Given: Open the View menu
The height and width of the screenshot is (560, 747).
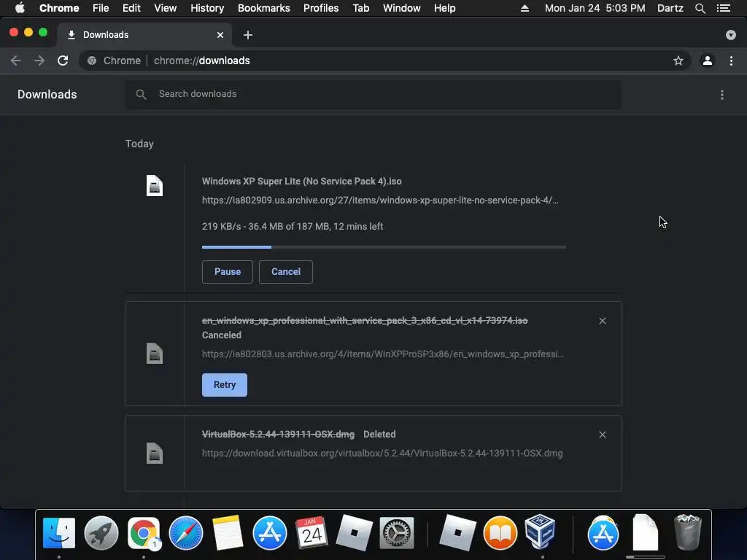Looking at the screenshot, I should click(x=166, y=8).
